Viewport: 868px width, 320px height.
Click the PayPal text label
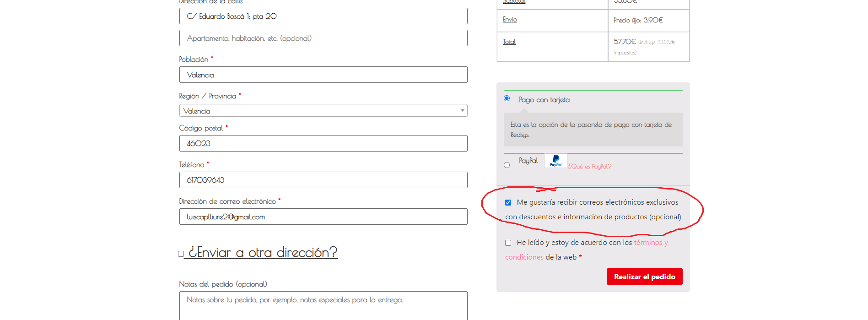point(528,161)
